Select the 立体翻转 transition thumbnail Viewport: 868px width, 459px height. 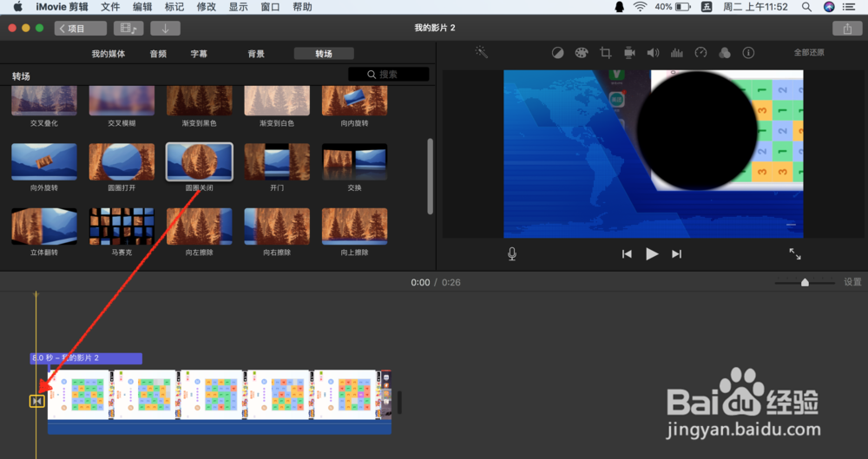click(44, 226)
